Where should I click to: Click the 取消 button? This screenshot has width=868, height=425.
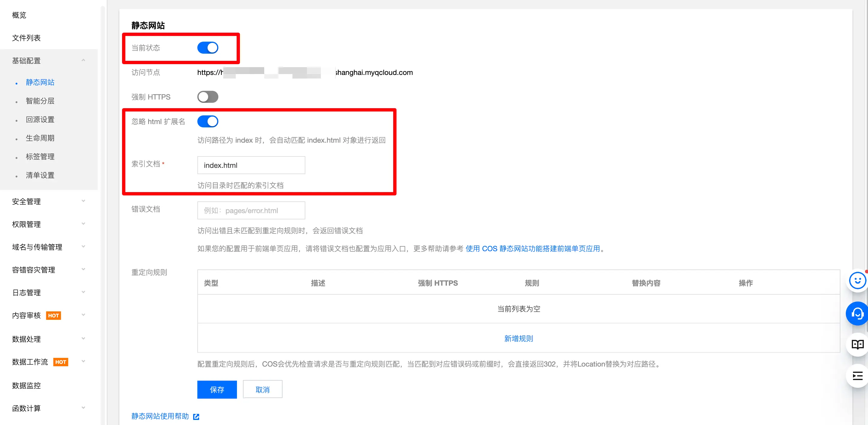(262, 390)
